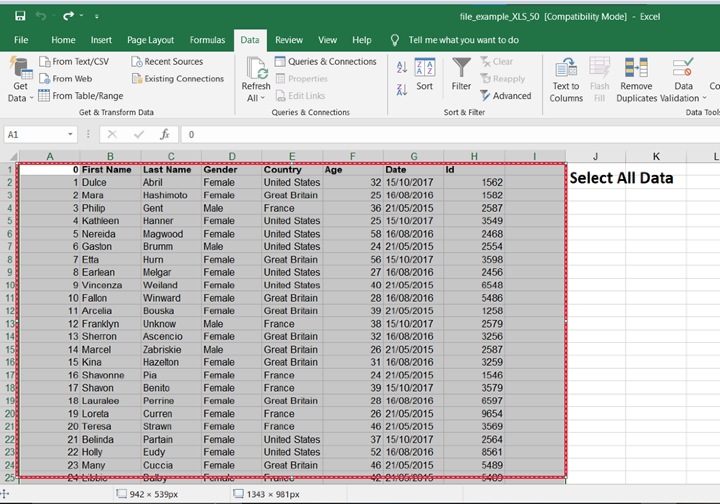Sort ascending with the A-to-Z icon

(401, 68)
